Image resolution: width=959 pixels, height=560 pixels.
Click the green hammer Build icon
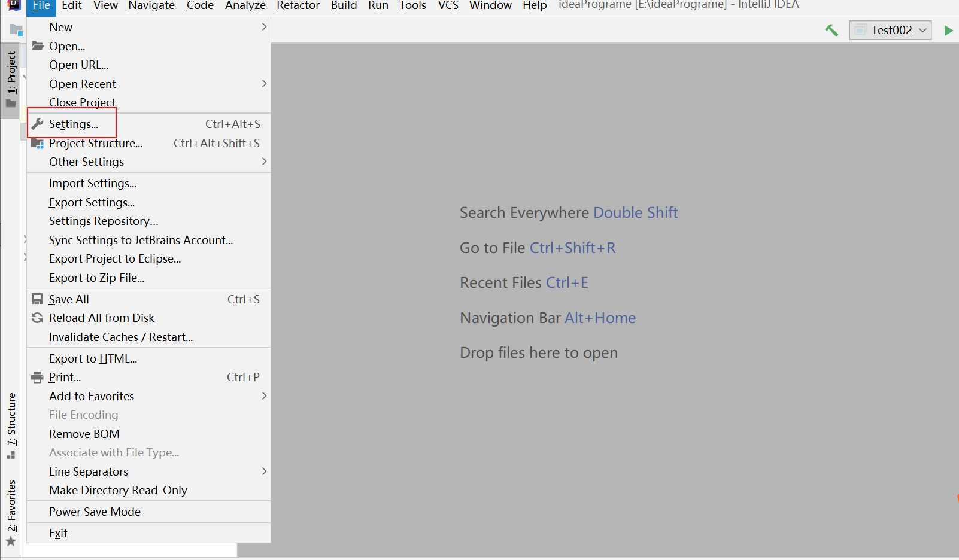(x=831, y=30)
